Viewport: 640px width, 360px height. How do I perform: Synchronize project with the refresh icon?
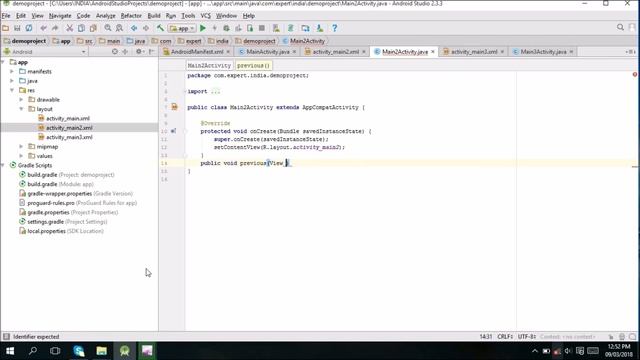pos(29,28)
